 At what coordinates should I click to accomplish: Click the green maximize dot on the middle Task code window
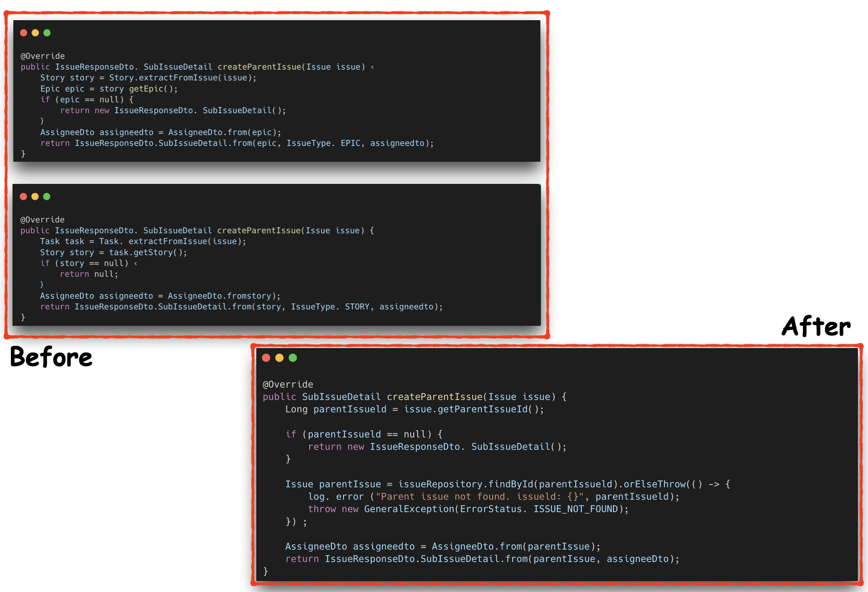click(47, 196)
